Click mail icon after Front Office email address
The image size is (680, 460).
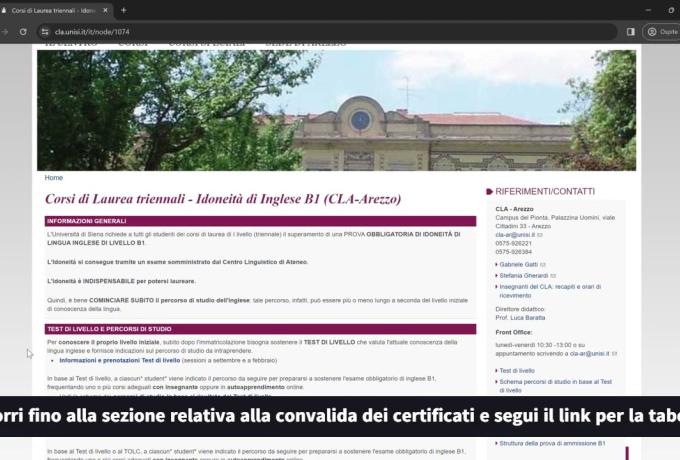tap(614, 354)
